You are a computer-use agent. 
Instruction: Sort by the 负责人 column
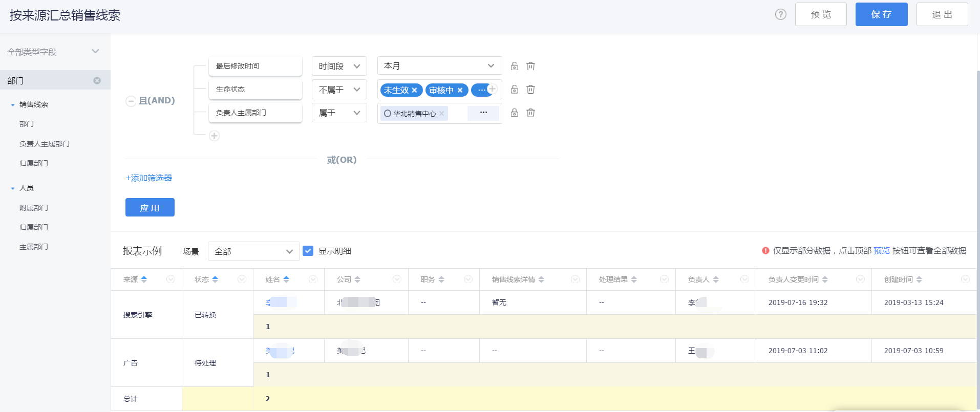[716, 279]
